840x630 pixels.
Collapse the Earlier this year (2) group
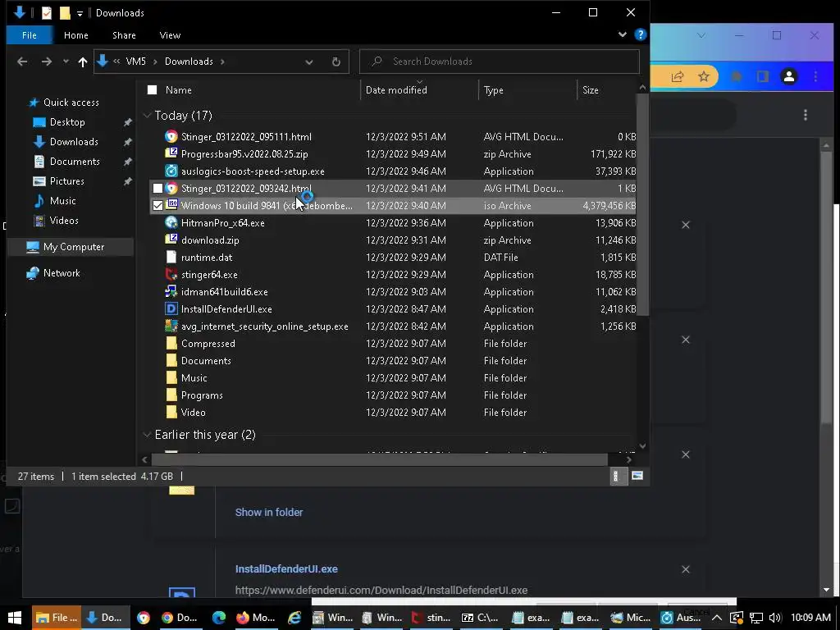pos(147,435)
